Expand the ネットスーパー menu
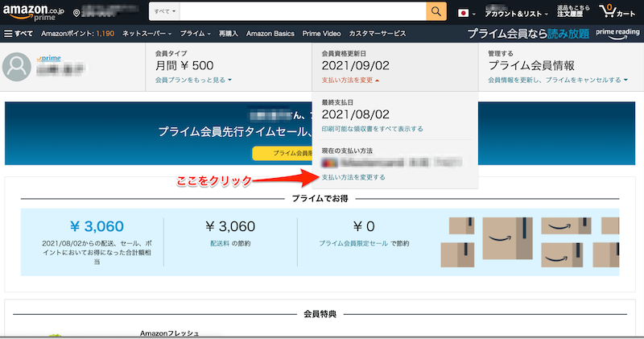The width and height of the screenshot is (644, 339). (147, 34)
